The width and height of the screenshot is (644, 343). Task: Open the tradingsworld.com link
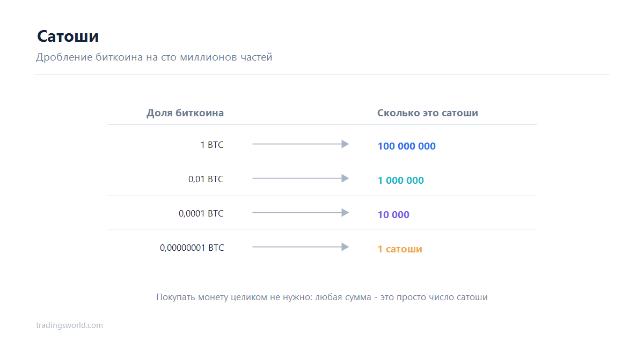pos(69,325)
